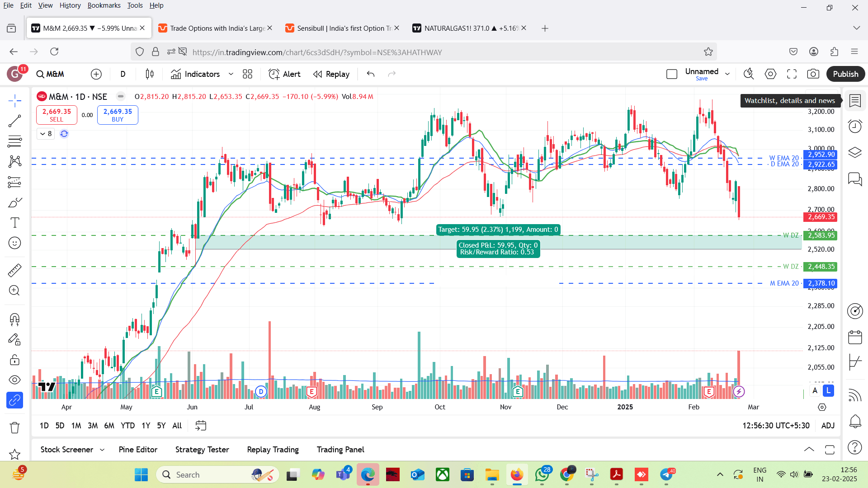Screen dimensions: 868x488
Task: Open the Bookmarks menu
Action: (x=104, y=5)
